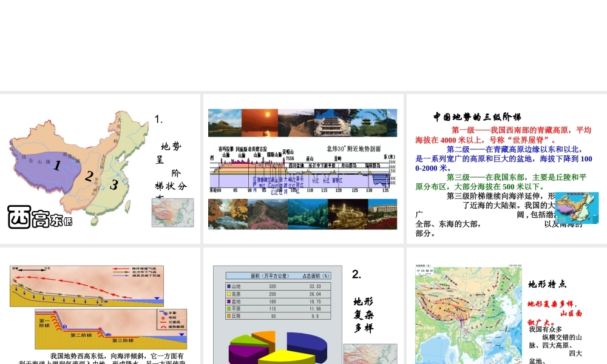Click the green 第三级 paragraph
607x364 pixels.
pyautogui.click(x=501, y=182)
